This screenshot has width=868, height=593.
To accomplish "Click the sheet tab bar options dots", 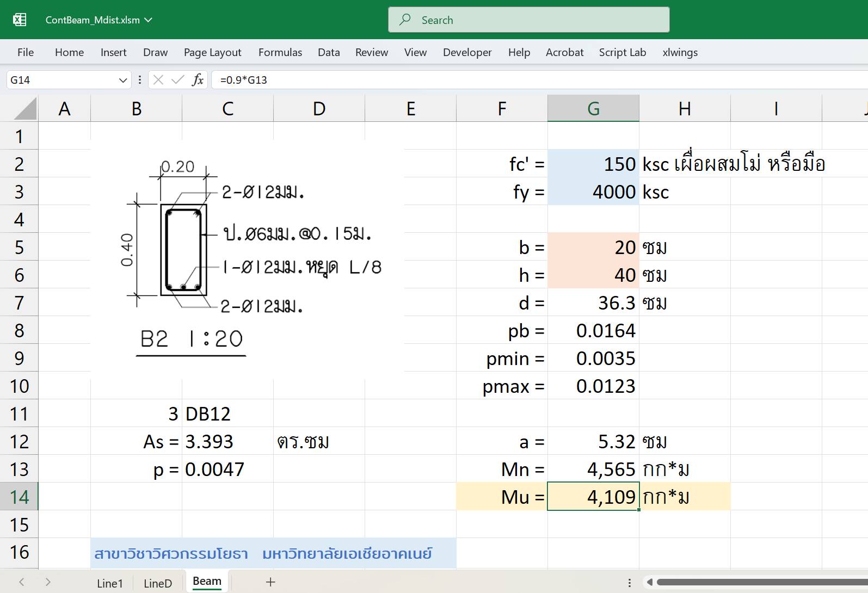I will [630, 583].
